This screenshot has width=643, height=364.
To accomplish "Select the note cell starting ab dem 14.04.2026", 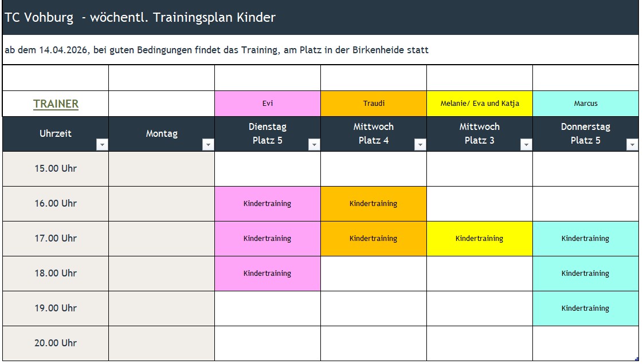I will (x=321, y=50).
